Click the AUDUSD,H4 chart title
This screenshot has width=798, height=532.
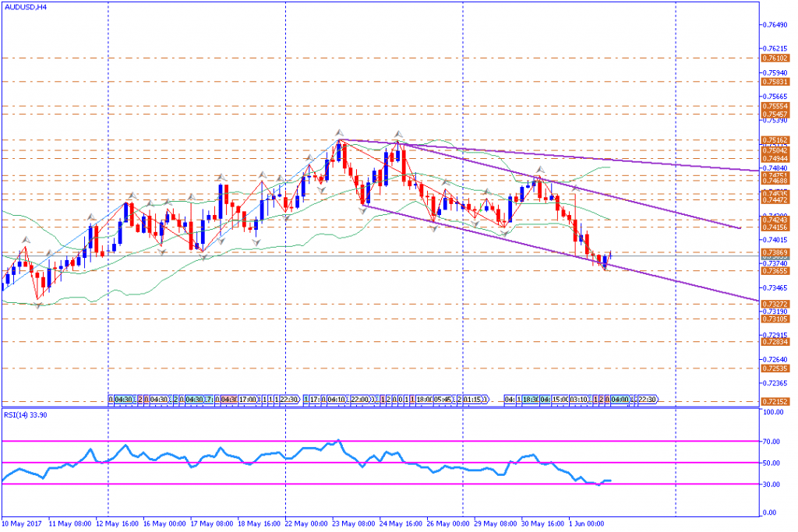[x=26, y=8]
